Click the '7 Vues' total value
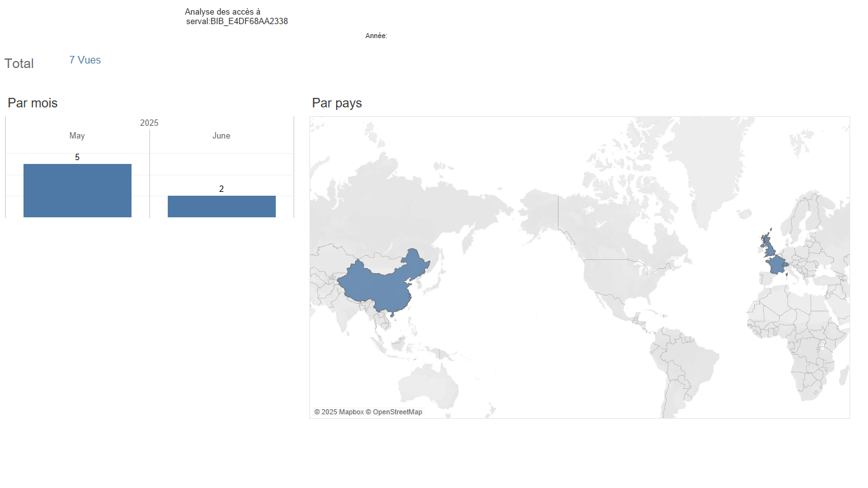868x488 pixels. point(85,60)
